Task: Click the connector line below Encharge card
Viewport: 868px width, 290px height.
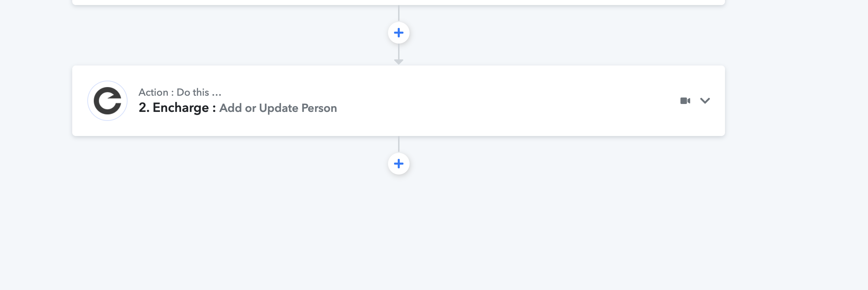Action: point(399,144)
